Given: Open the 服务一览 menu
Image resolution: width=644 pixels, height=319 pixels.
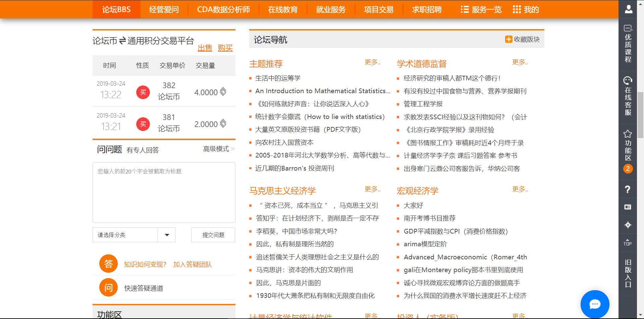Looking at the screenshot, I should pyautogui.click(x=481, y=9).
